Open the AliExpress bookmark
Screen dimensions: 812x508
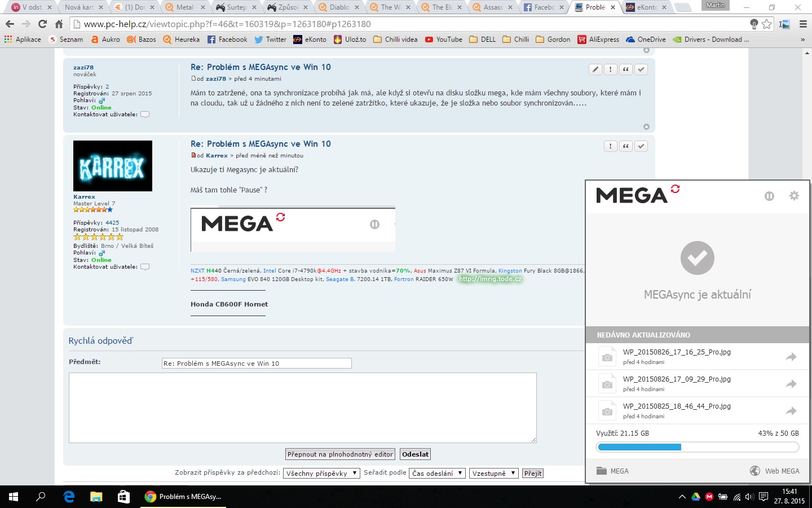pyautogui.click(x=598, y=40)
